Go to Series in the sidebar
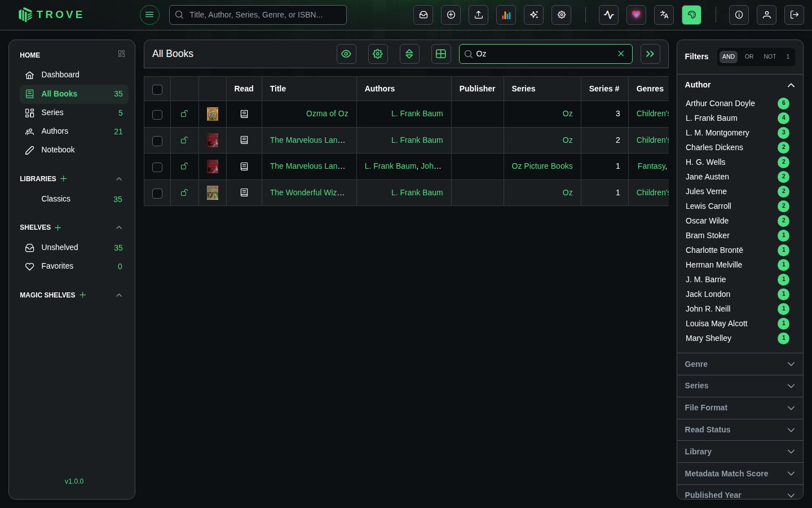The height and width of the screenshot is (508, 812). (74, 113)
